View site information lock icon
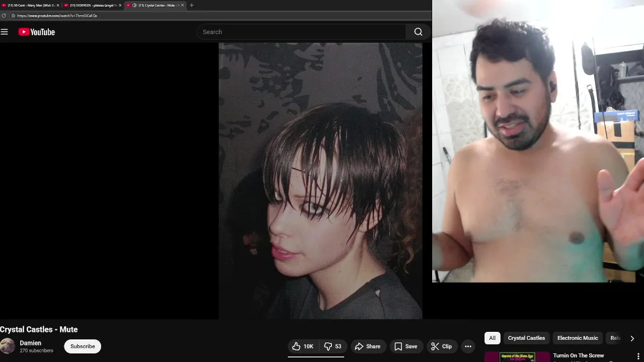Image resolution: width=644 pixels, height=362 pixels. tap(13, 16)
